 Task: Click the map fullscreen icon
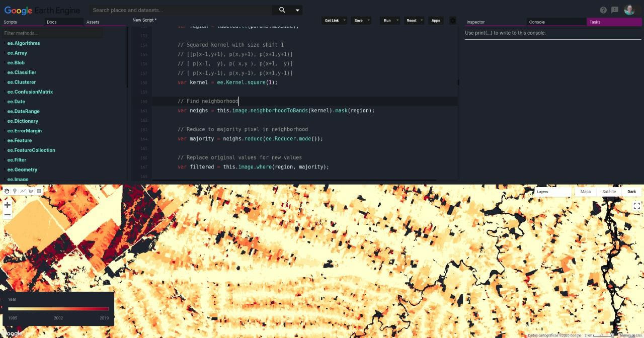tap(637, 205)
